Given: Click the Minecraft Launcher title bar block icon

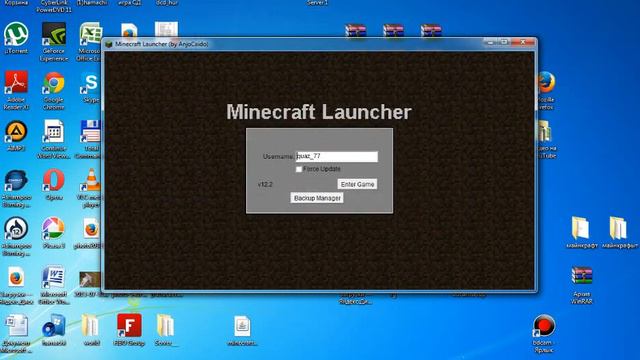Looking at the screenshot, I should [x=109, y=44].
